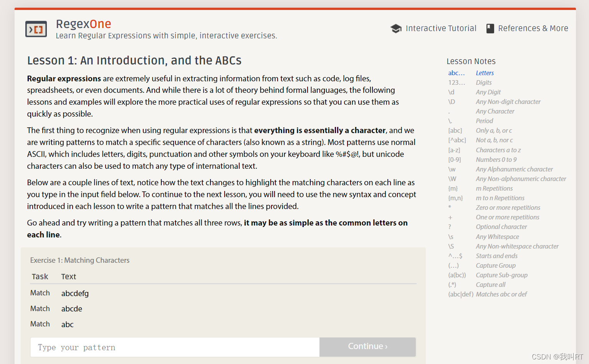Click the Task column header

40,277
